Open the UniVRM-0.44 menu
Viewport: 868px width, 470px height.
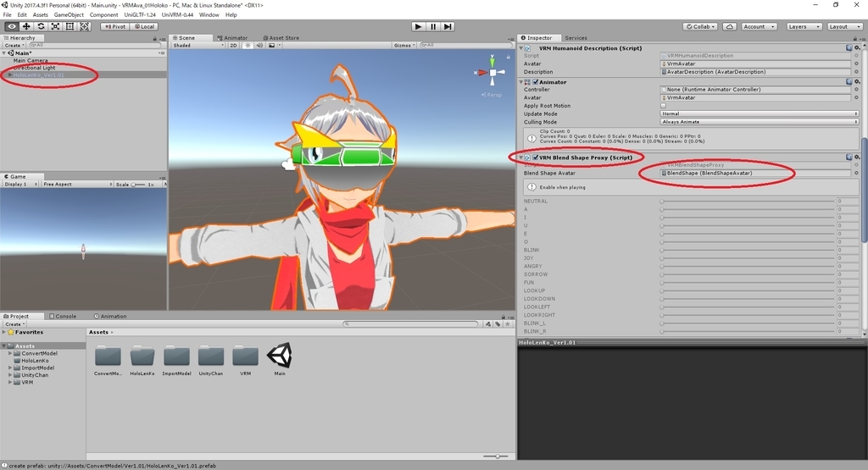pyautogui.click(x=176, y=15)
